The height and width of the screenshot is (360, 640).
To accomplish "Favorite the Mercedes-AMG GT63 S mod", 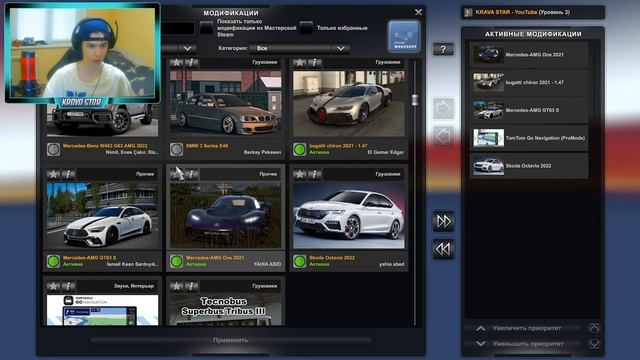I will 53,174.
